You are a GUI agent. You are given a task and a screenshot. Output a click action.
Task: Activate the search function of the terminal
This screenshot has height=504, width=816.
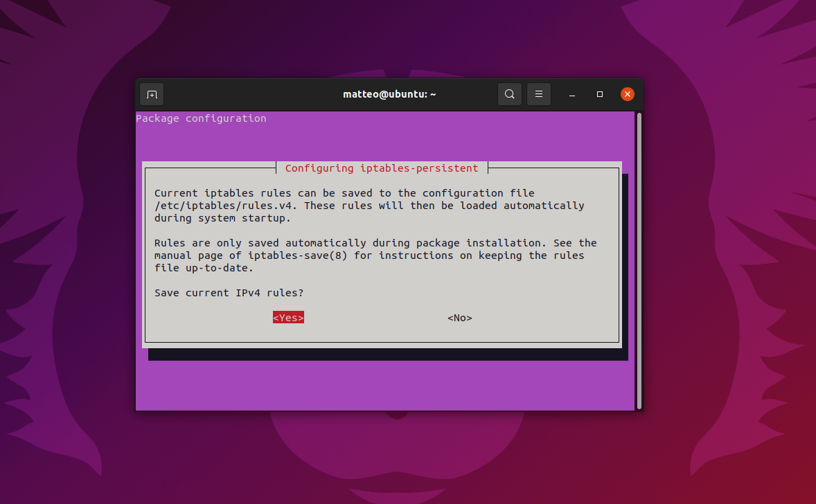click(x=509, y=93)
